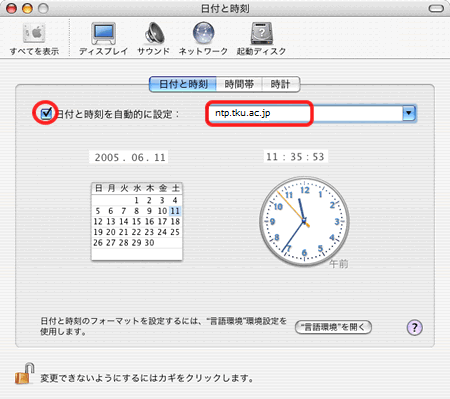Select day 8 in the calendar
Image resolution: width=450 pixels, height=399 pixels.
coord(136,211)
